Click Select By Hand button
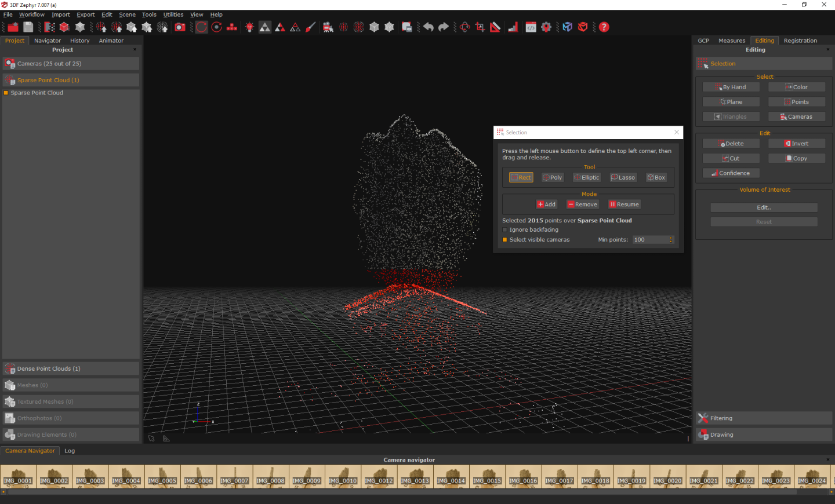This screenshot has height=504, width=835. tap(731, 87)
